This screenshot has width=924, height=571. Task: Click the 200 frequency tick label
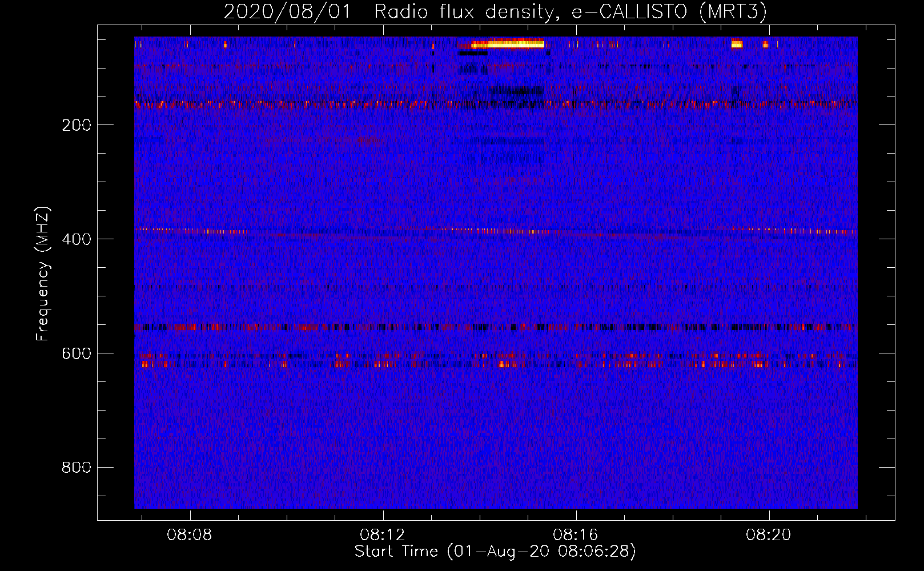click(77, 125)
